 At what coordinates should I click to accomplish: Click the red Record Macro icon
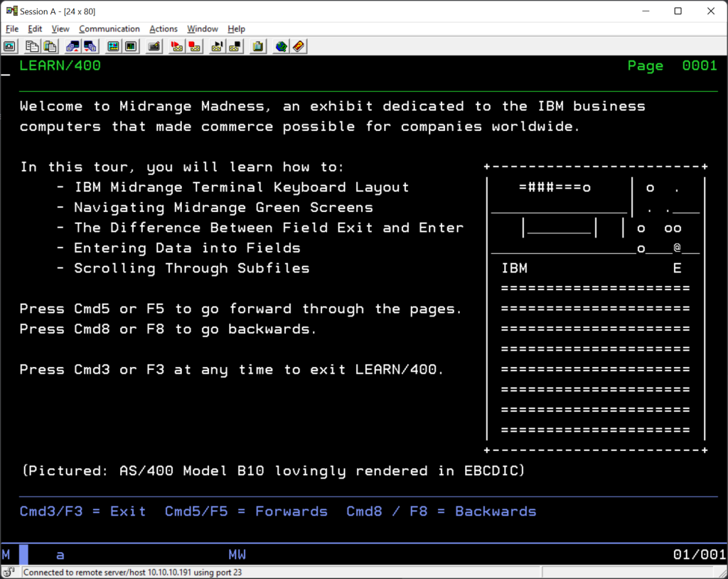[x=176, y=46]
